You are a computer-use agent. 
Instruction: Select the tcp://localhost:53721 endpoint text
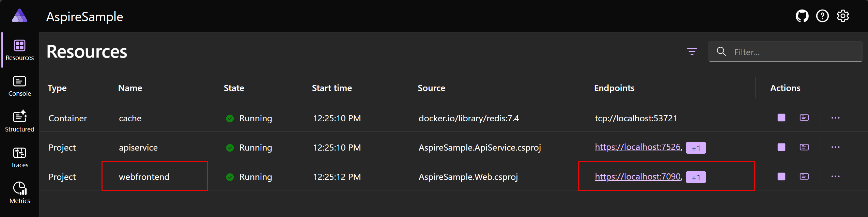[636, 118]
